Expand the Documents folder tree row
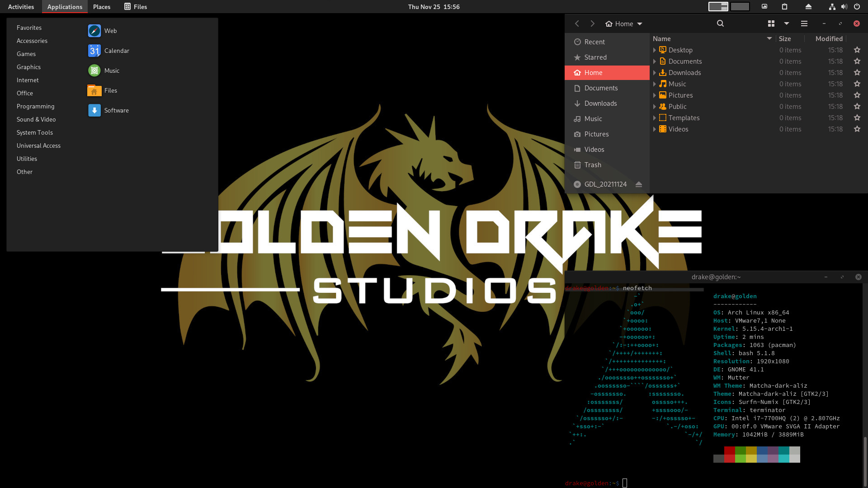Image resolution: width=868 pixels, height=488 pixels. (x=654, y=61)
